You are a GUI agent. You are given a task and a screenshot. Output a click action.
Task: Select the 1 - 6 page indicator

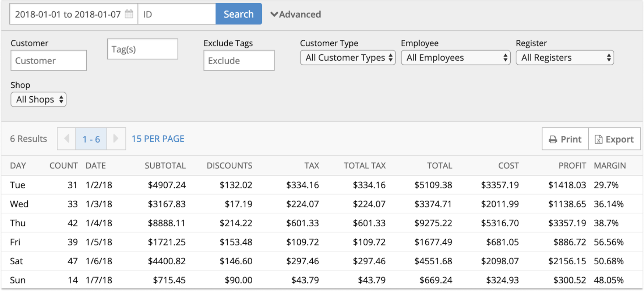point(91,139)
